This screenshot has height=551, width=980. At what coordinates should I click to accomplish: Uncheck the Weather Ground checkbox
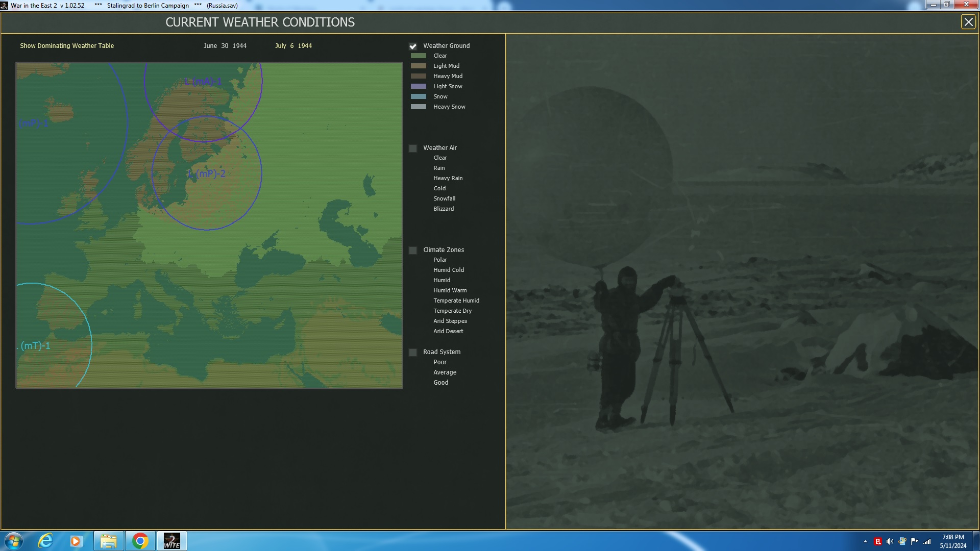[413, 46]
